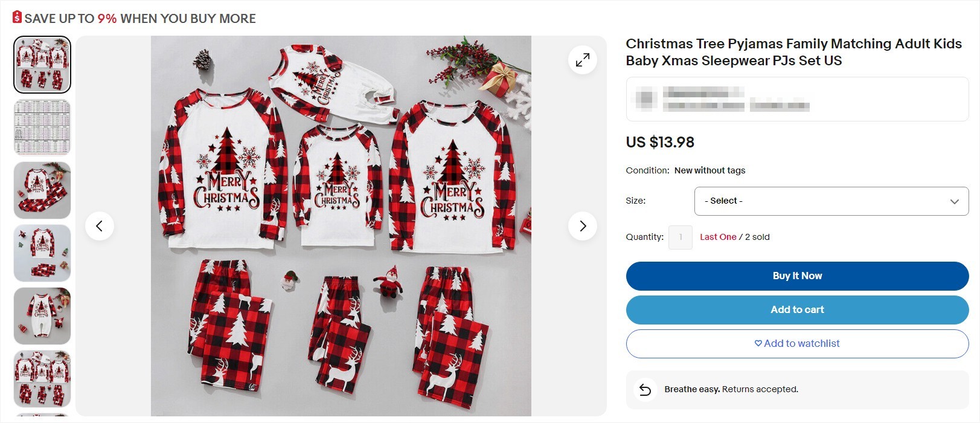Open fullscreen view via expand icon

(x=581, y=60)
